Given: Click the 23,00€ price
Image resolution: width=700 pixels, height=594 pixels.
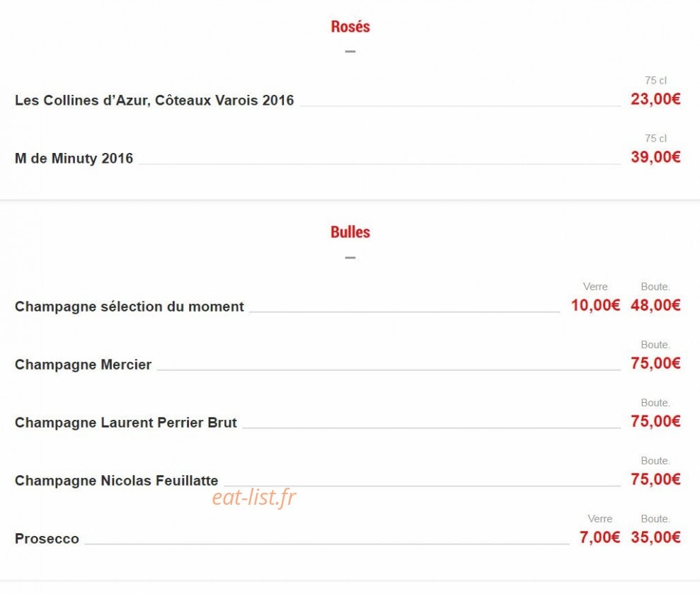Looking at the screenshot, I should point(655,98).
